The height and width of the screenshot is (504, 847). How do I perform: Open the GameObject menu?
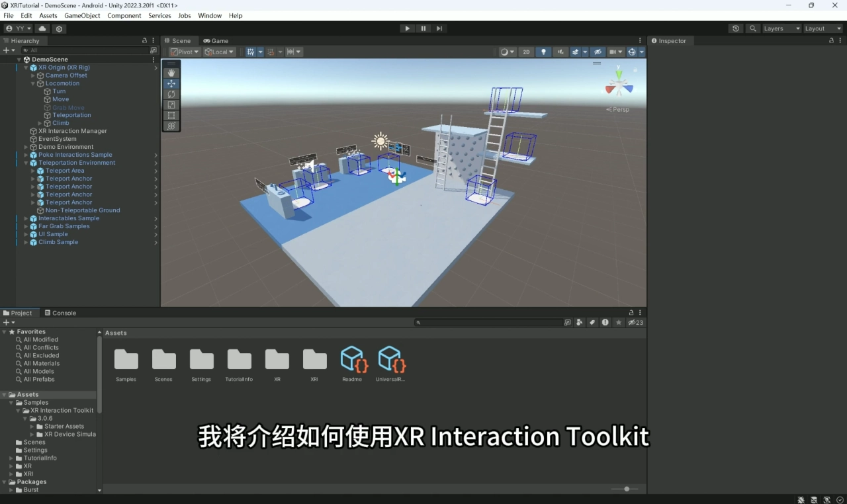point(82,15)
